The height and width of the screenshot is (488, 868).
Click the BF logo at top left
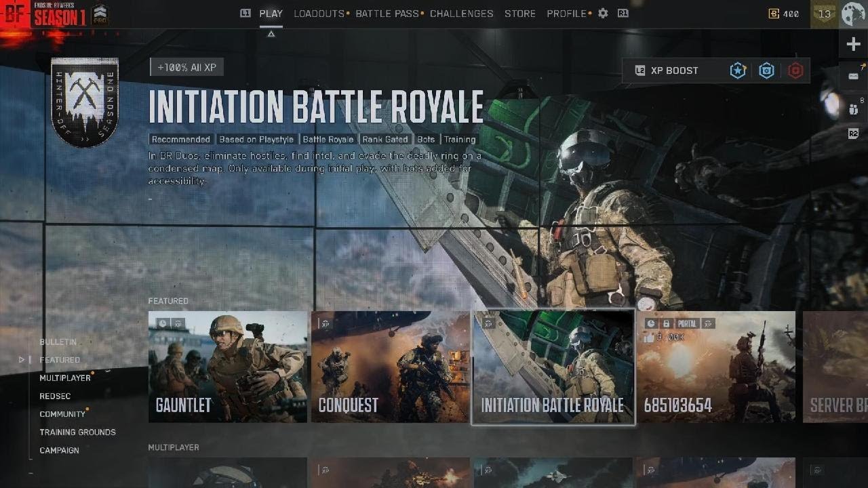pyautogui.click(x=15, y=14)
